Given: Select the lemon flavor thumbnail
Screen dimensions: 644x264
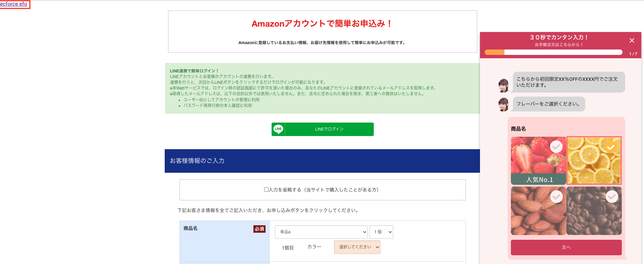Looking at the screenshot, I should (x=594, y=161).
